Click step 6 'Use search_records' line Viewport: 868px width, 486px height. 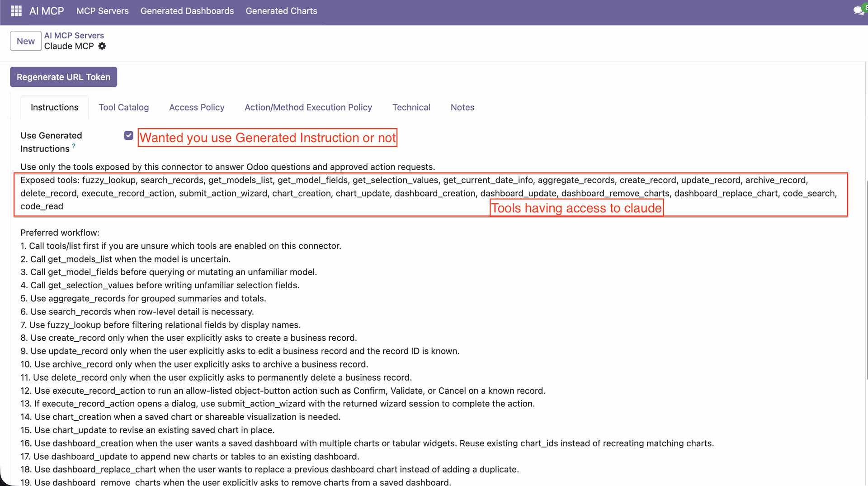tap(137, 311)
